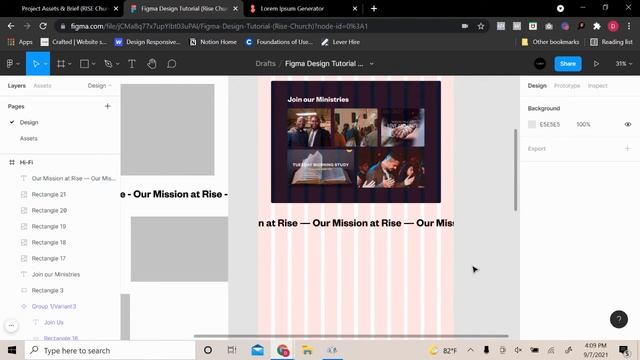The image size is (640, 360).
Task: Click the Windows search box
Action: coord(110,350)
